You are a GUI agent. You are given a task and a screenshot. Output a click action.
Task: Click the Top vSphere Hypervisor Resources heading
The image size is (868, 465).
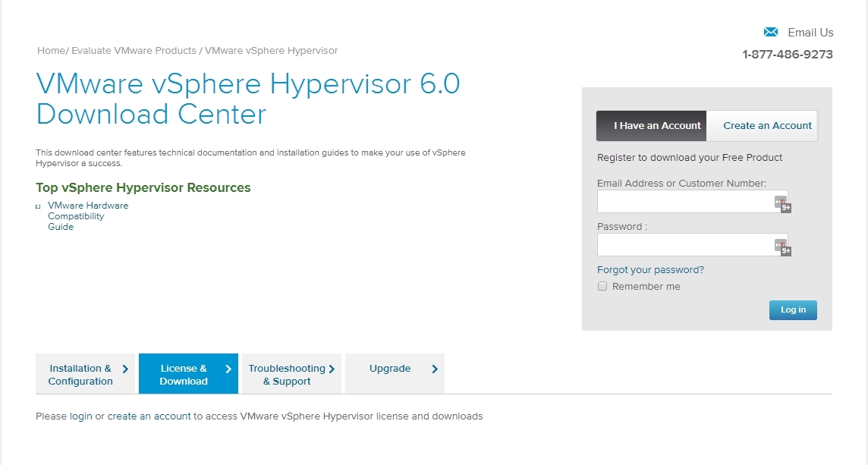tap(143, 187)
